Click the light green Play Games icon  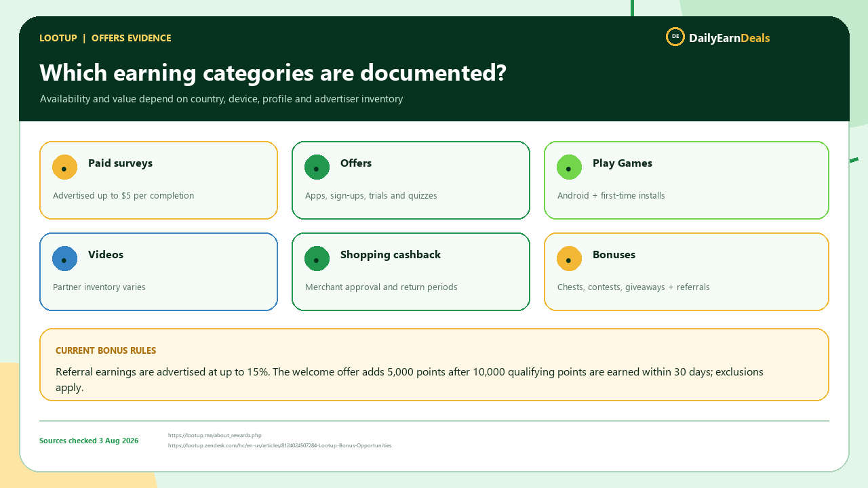tap(570, 167)
